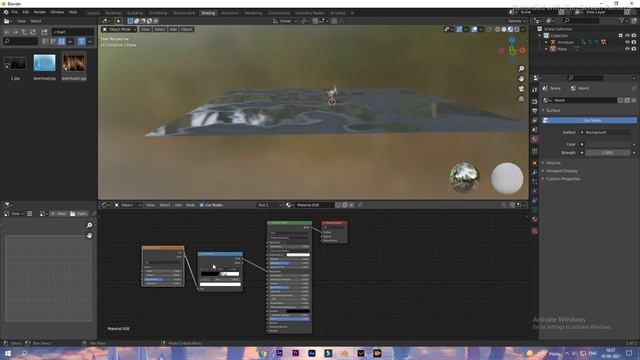This screenshot has width=640, height=360.
Task: Create new folder icon in file browser
Action: point(44,32)
